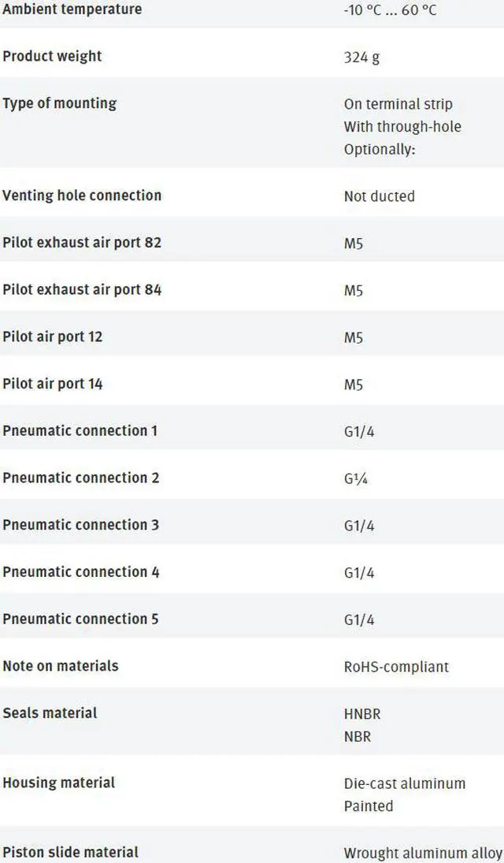Click the 324 g product weight value

coord(361,58)
